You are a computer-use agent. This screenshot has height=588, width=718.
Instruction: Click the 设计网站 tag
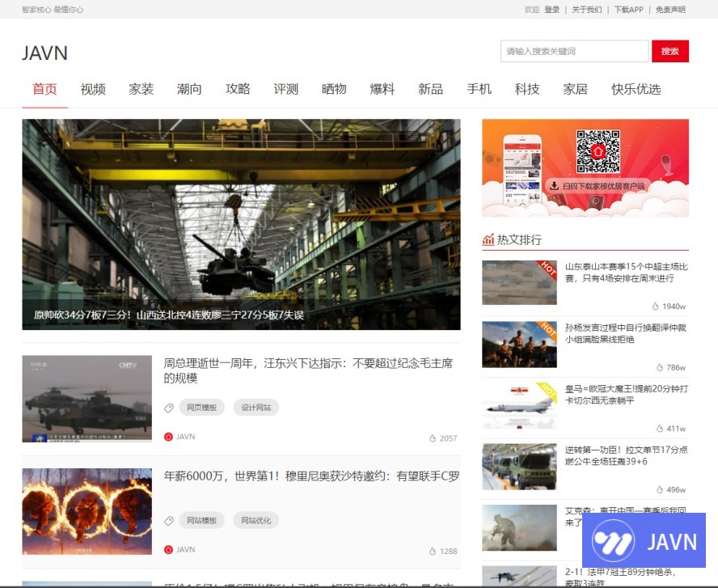[256, 408]
